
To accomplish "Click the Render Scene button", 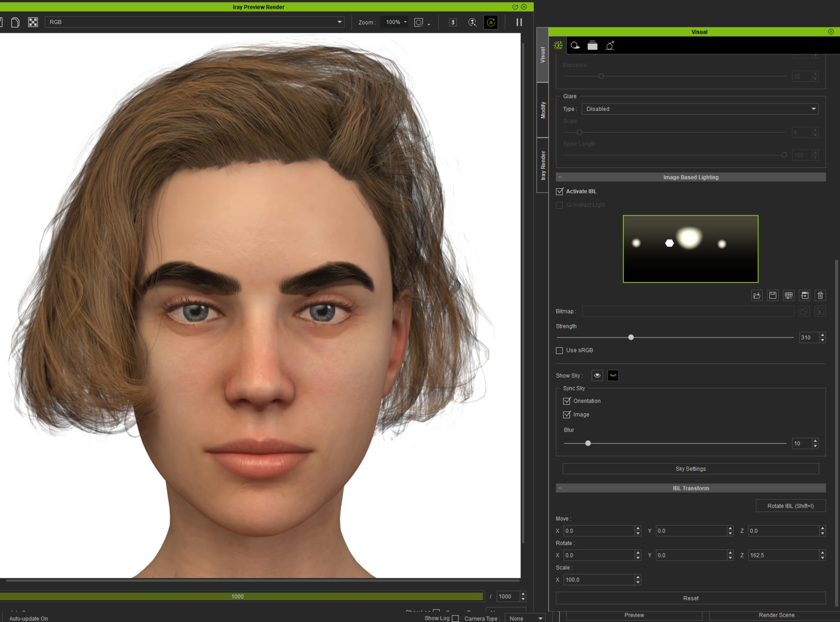I will coord(777,615).
